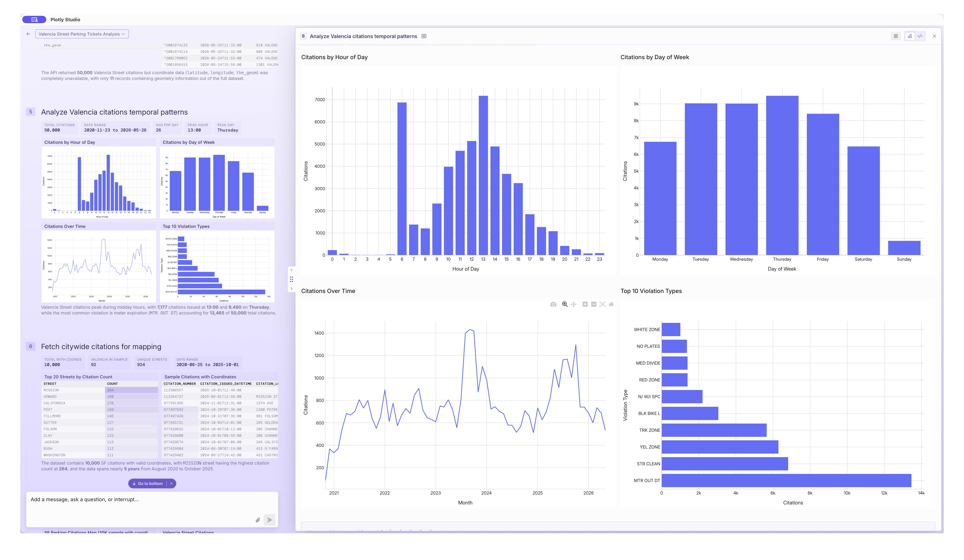Open the step notes icon beside panel title

(424, 36)
